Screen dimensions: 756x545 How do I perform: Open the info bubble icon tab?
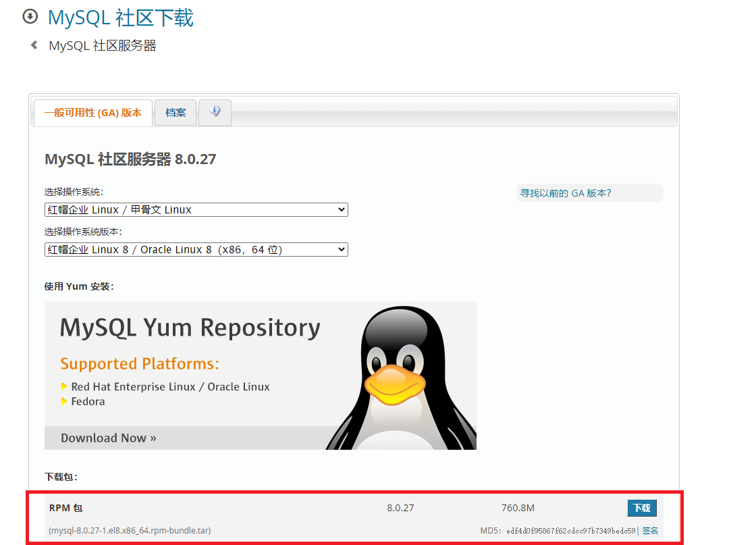point(215,112)
